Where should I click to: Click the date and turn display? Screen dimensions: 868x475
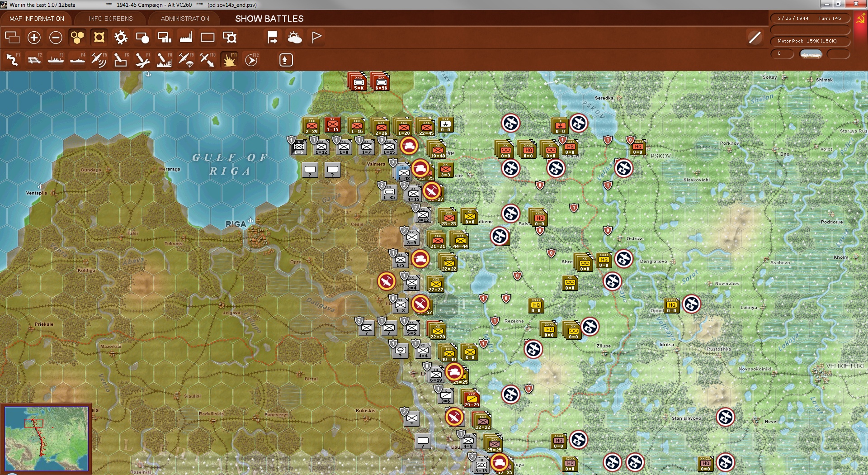point(809,19)
